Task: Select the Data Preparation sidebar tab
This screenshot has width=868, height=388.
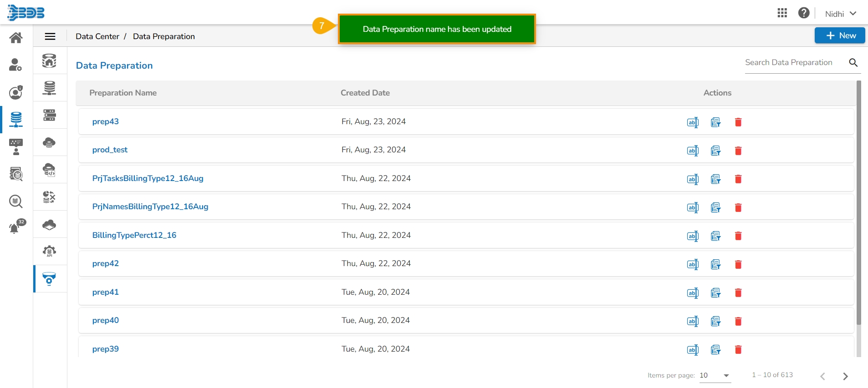Action: [49, 278]
